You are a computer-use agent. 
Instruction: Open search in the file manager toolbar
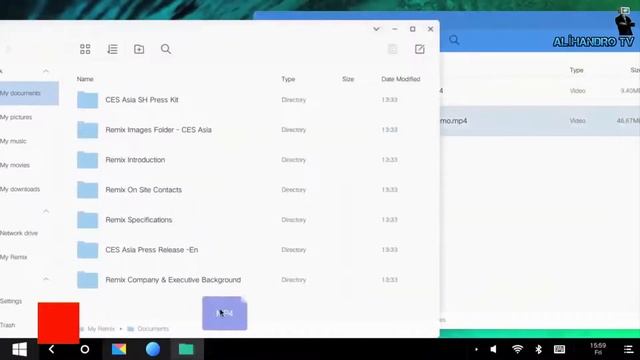(166, 49)
